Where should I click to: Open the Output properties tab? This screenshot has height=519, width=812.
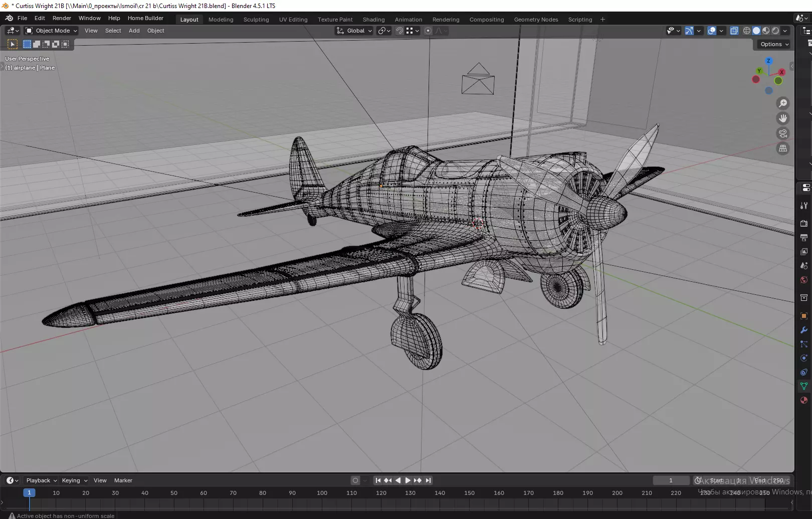804,237
